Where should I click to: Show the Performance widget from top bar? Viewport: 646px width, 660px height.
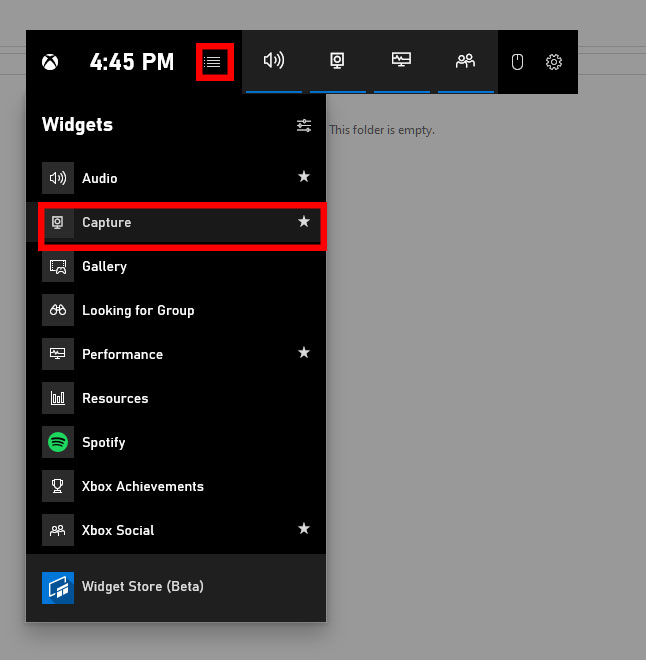401,61
